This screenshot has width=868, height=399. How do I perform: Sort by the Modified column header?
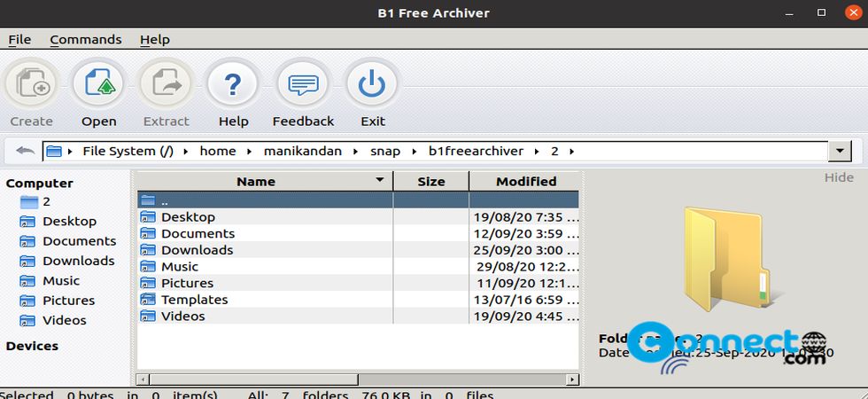tap(526, 181)
